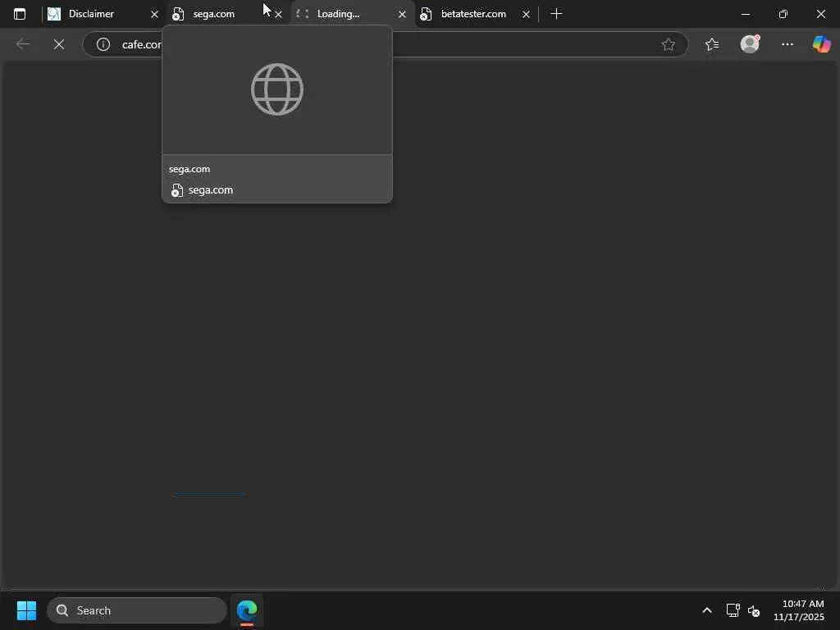Open Microsoft Edge from the taskbar

(247, 610)
